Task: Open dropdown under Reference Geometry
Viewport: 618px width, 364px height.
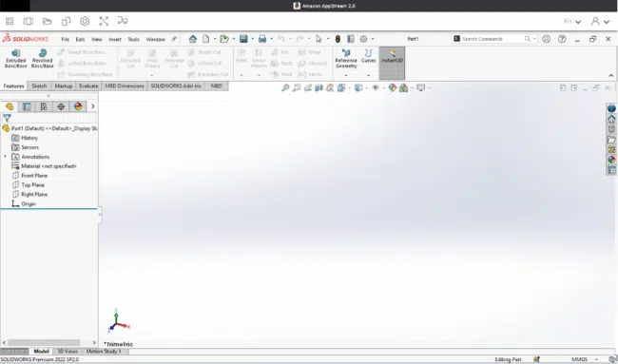Action: click(x=346, y=75)
